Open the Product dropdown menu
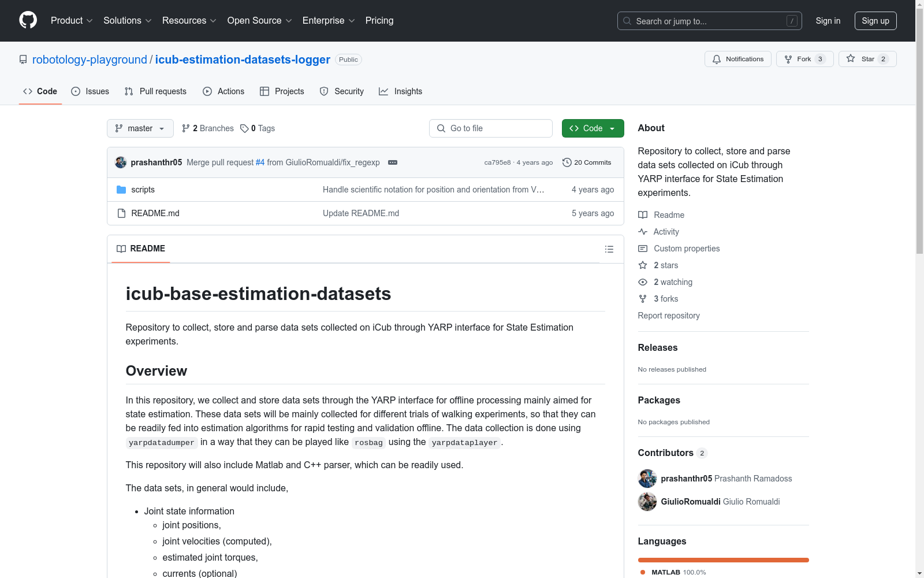 [x=72, y=20]
